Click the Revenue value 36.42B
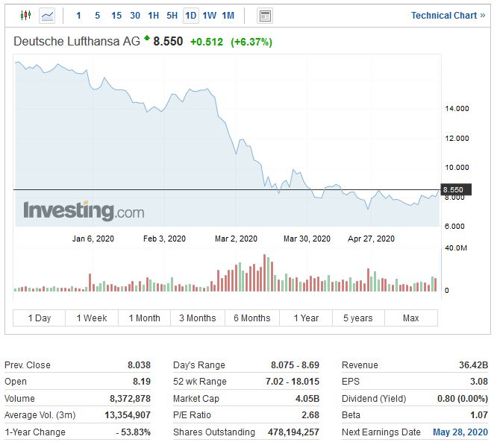Viewport: 497px width, 448px height. 474,365
